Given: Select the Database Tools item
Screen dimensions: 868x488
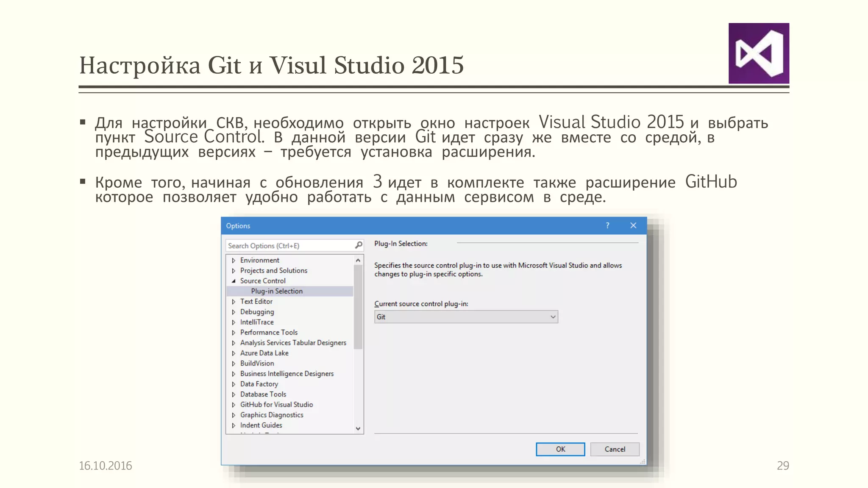Looking at the screenshot, I should [263, 394].
